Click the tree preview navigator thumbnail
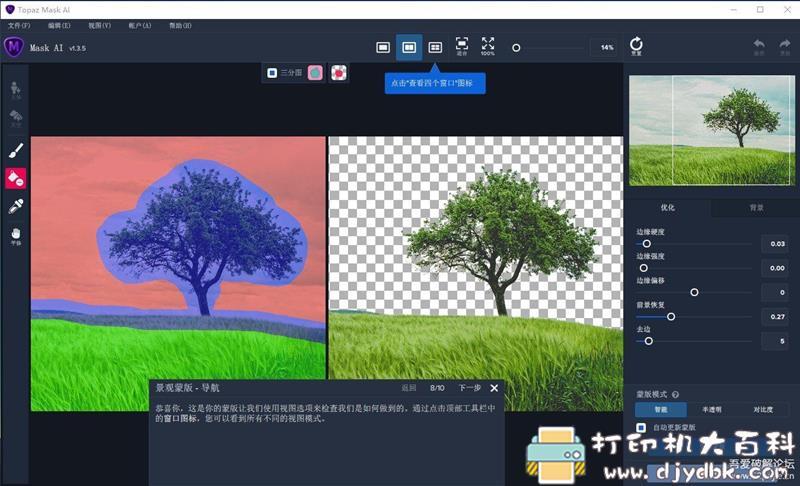 click(x=712, y=131)
